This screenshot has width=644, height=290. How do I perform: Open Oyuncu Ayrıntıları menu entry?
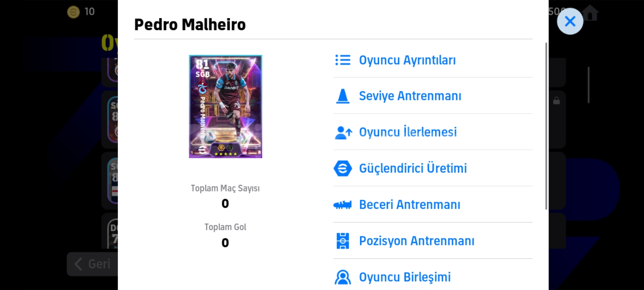[x=433, y=60]
